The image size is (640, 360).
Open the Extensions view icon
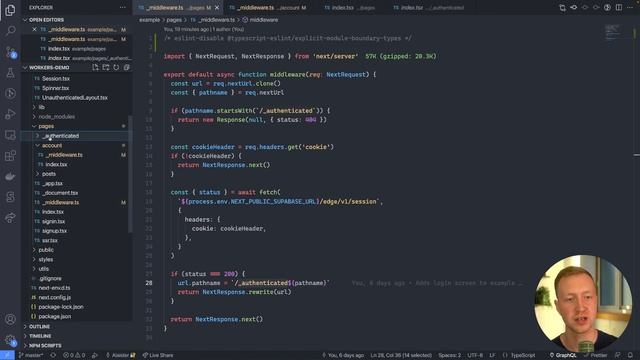coord(10,156)
